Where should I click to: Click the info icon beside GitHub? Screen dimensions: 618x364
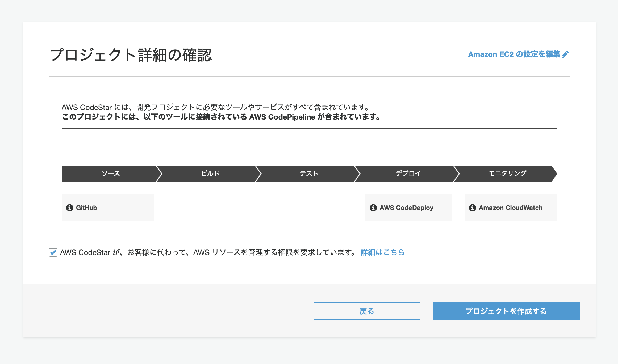[70, 208]
